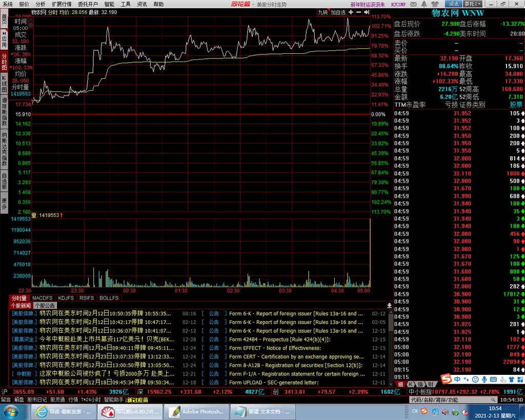
Task: Click the CH language indicator in the tray
Action: pyautogui.click(x=415, y=411)
